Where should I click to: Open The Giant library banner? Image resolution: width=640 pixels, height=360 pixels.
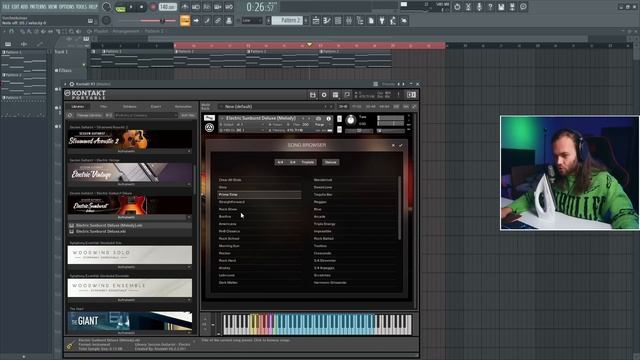coord(129,321)
